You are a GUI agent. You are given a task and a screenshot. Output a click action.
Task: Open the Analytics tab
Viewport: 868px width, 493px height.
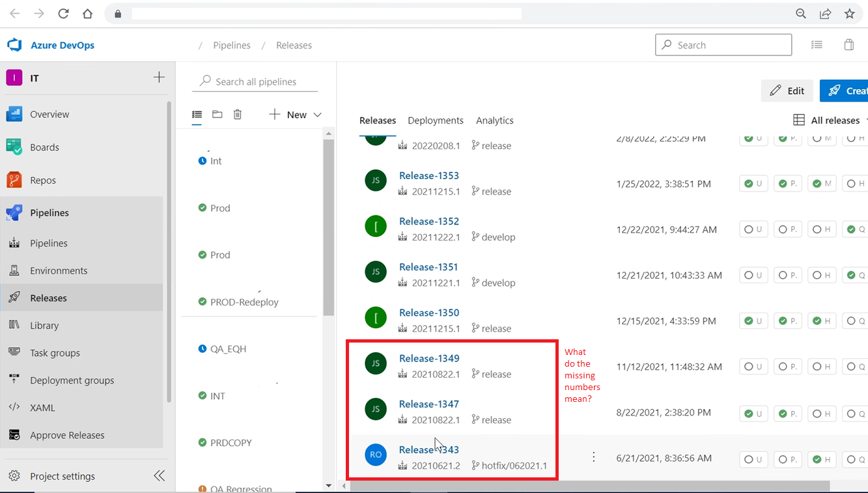coord(494,120)
